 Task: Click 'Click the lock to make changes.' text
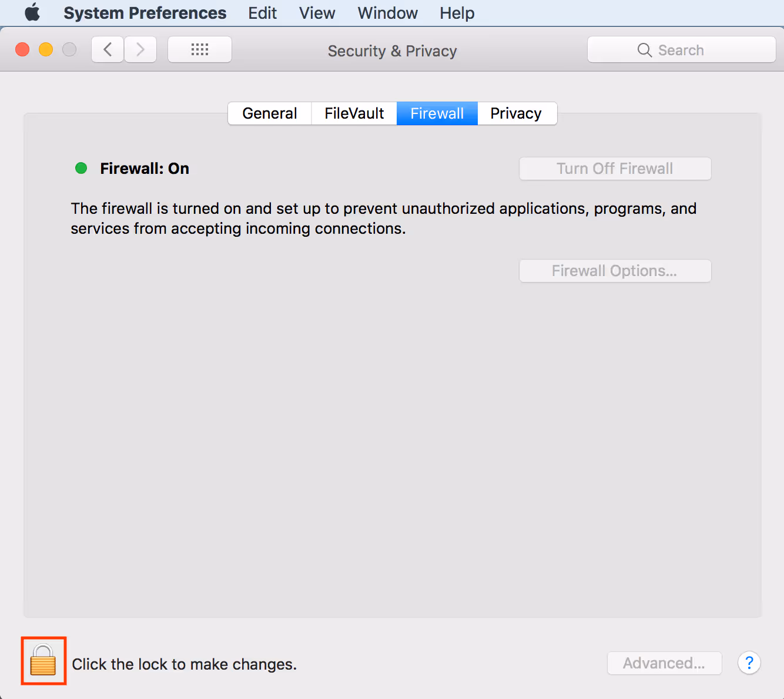pyautogui.click(x=185, y=664)
